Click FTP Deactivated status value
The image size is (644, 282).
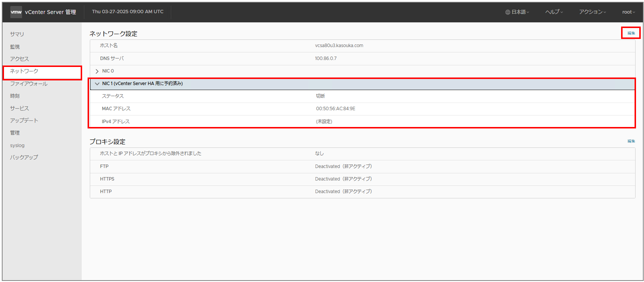[343, 166]
